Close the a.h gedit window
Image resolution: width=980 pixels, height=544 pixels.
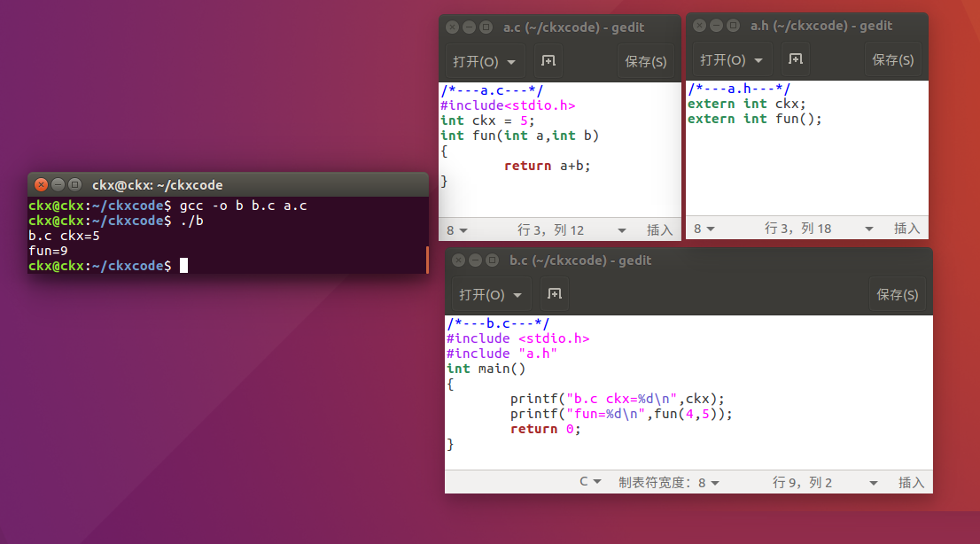[699, 26]
